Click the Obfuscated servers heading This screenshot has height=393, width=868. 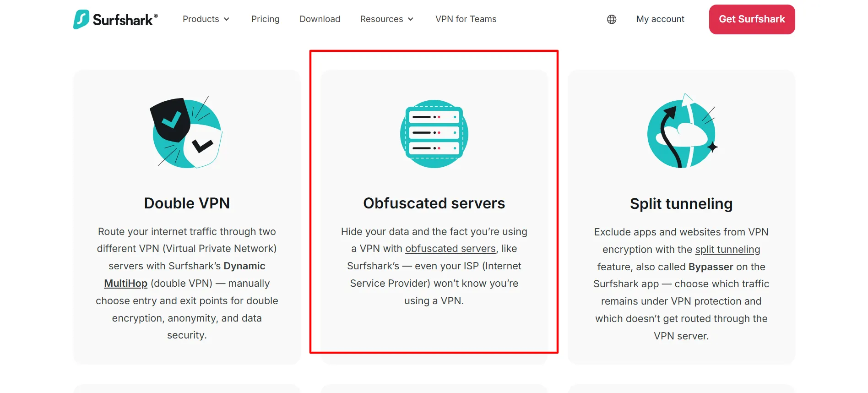(x=434, y=203)
